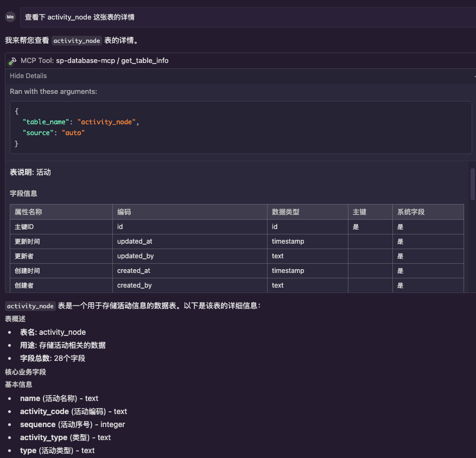476x458 pixels.
Task: Click the updated_by table cell
Action: (x=190, y=256)
